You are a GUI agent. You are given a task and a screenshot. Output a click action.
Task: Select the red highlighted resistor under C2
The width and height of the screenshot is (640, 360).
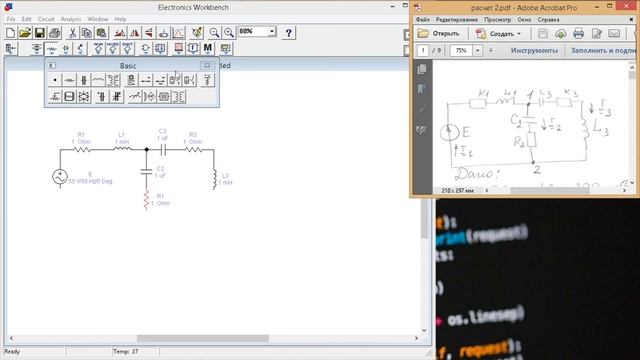pyautogui.click(x=147, y=200)
